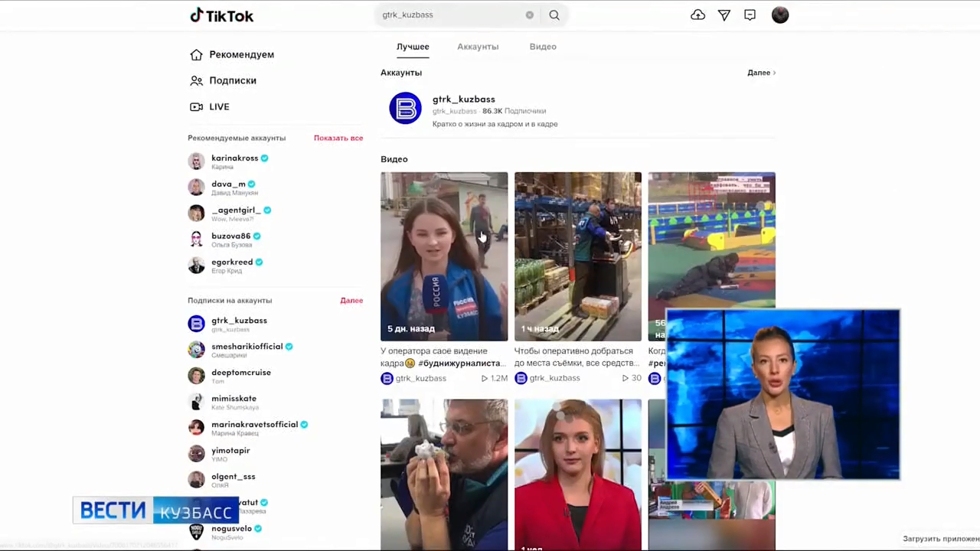Open the profile avatar menu
This screenshot has height=551, width=980.
click(779, 15)
